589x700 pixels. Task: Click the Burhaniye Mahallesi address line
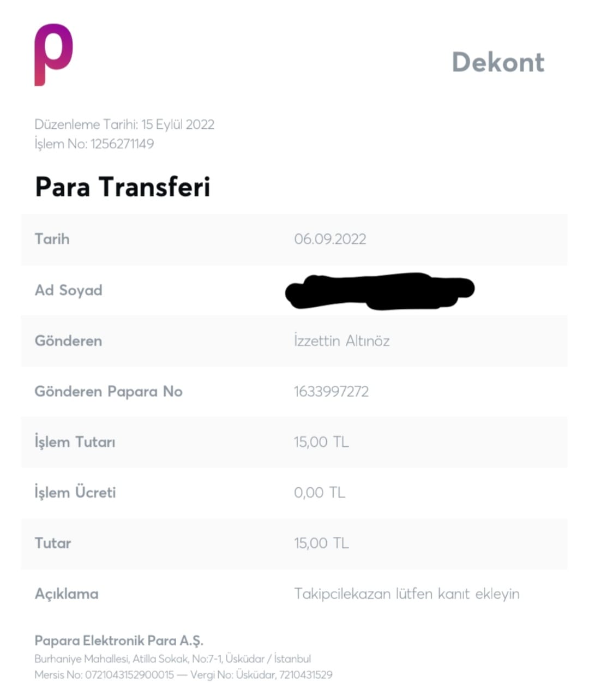tap(173, 659)
